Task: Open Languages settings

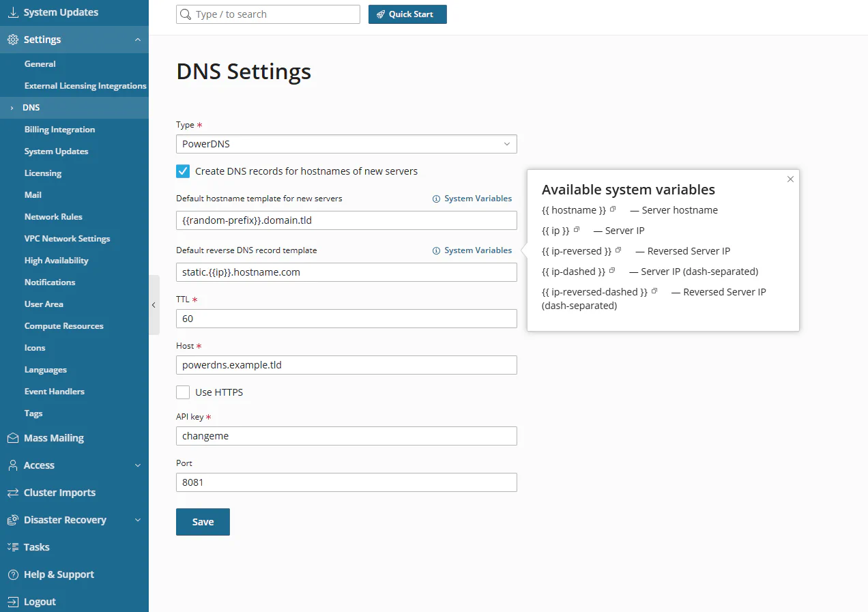Action: click(46, 370)
